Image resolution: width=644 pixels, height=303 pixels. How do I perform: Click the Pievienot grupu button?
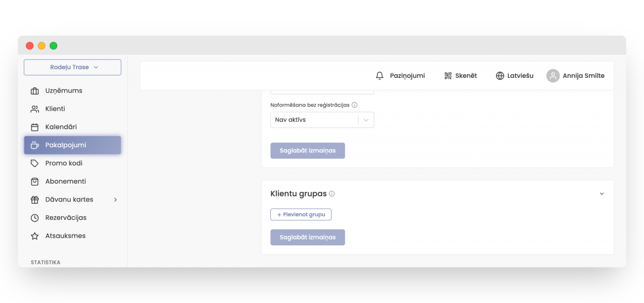pyautogui.click(x=301, y=214)
